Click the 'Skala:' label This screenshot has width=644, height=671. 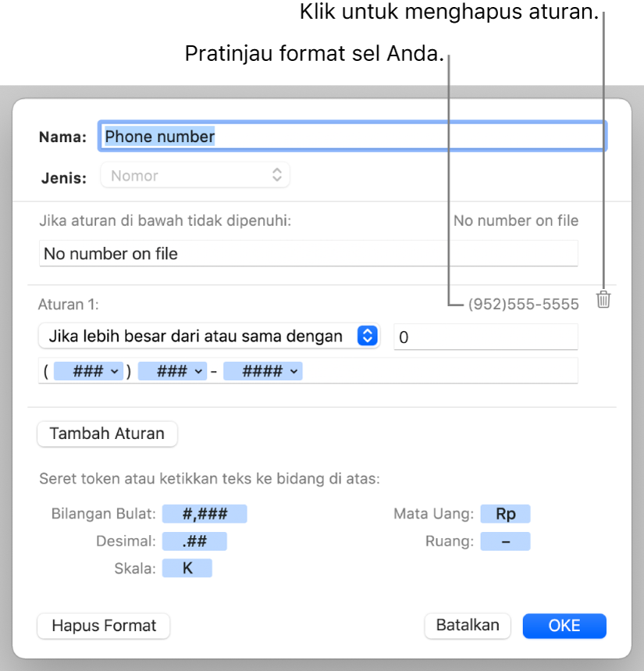click(x=135, y=569)
